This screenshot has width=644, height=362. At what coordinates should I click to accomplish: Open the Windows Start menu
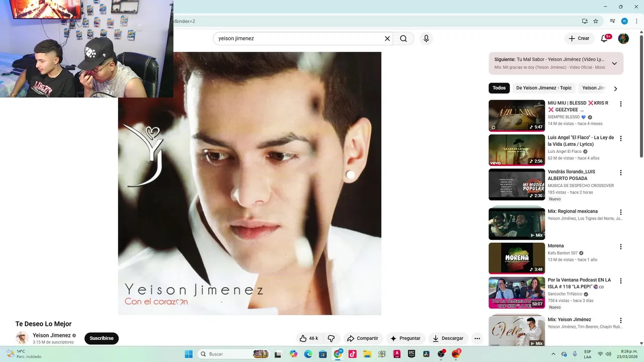(x=189, y=354)
